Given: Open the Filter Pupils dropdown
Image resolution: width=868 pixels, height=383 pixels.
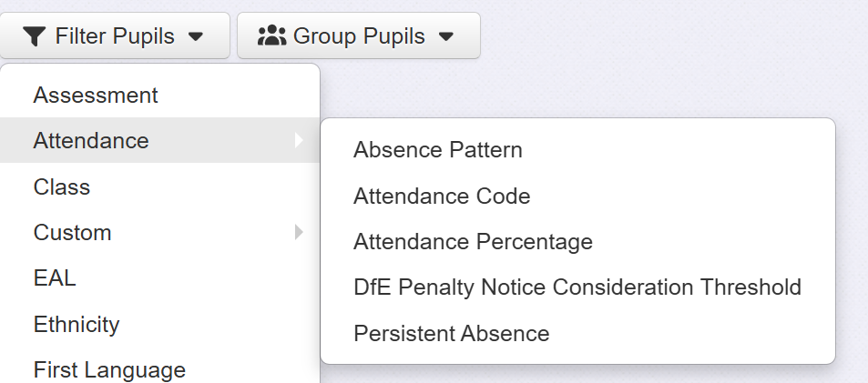Looking at the screenshot, I should click(114, 36).
